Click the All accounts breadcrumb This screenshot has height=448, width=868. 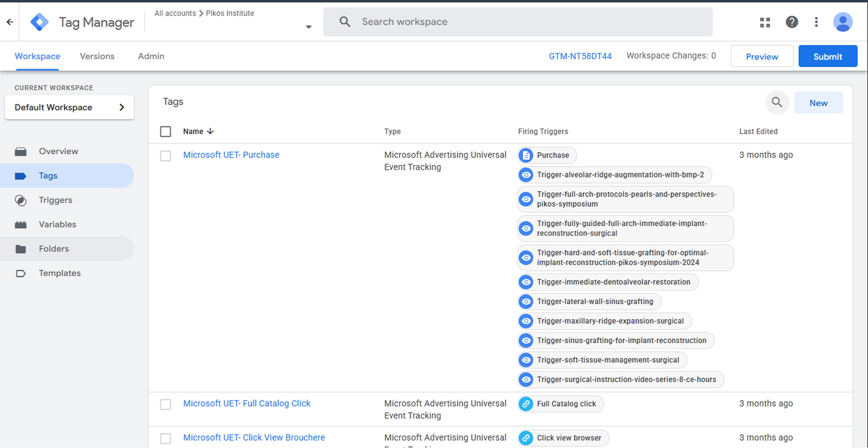[x=175, y=13]
